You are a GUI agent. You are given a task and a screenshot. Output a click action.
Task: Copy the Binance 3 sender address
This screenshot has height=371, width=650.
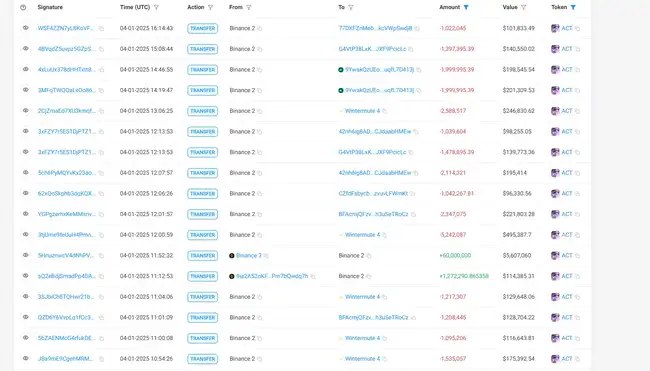[x=266, y=256]
